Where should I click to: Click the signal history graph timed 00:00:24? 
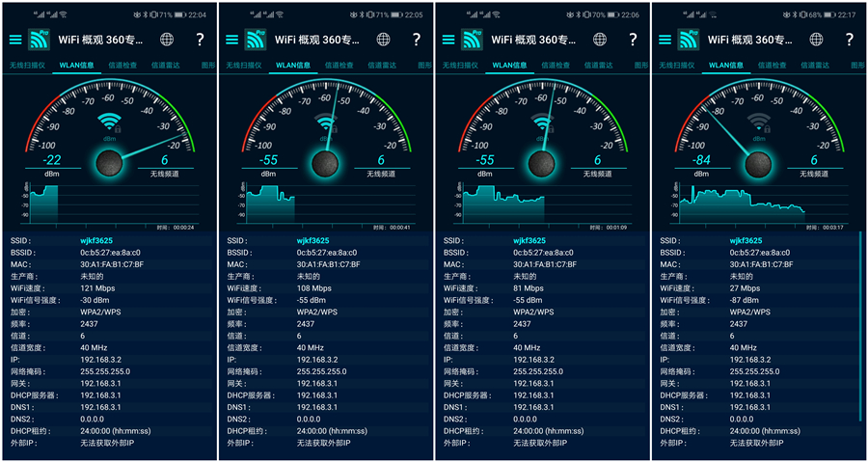coord(110,204)
